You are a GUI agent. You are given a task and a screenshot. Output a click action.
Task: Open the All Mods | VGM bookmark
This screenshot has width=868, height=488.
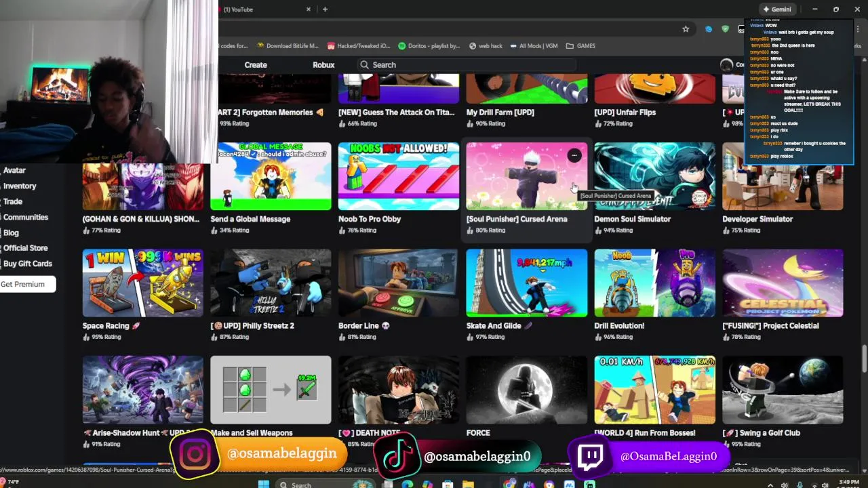pyautogui.click(x=534, y=46)
